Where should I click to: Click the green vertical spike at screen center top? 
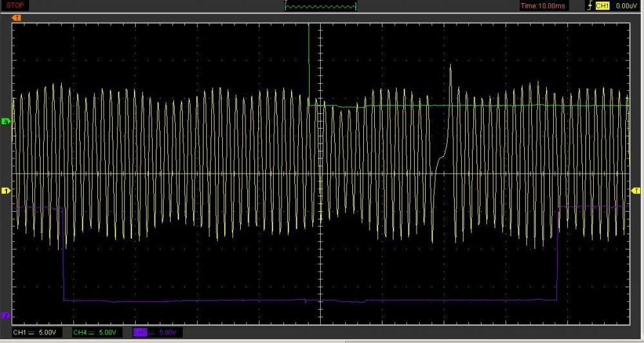tap(309, 51)
